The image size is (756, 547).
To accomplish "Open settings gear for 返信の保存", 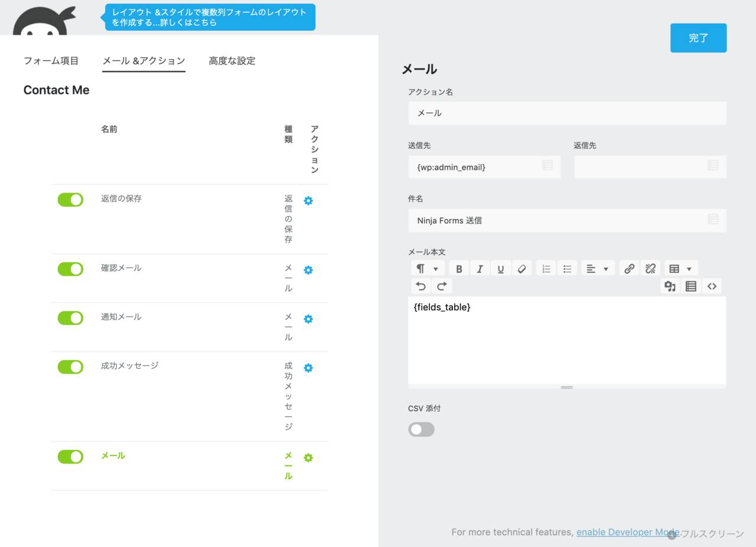I will point(308,201).
